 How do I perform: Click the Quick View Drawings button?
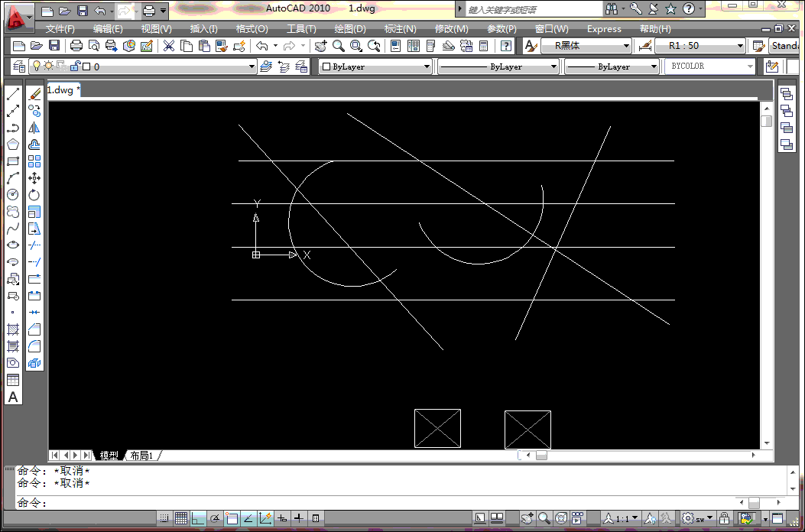point(496,517)
